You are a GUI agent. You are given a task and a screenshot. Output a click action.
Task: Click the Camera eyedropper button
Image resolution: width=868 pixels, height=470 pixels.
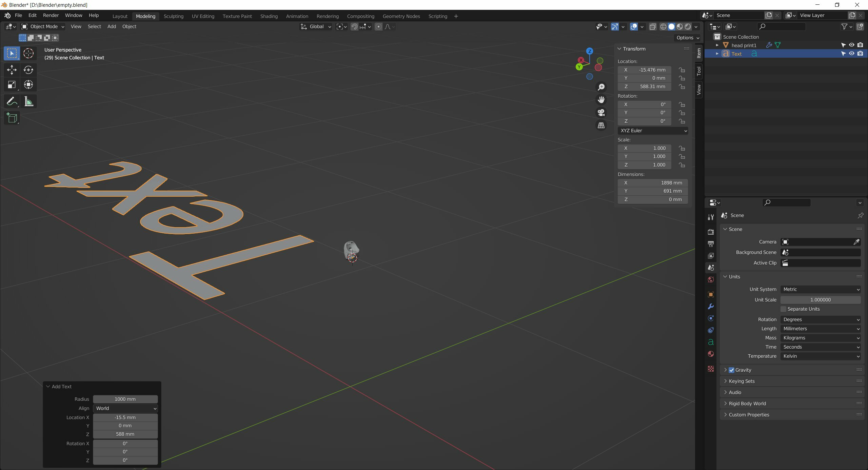coord(856,242)
